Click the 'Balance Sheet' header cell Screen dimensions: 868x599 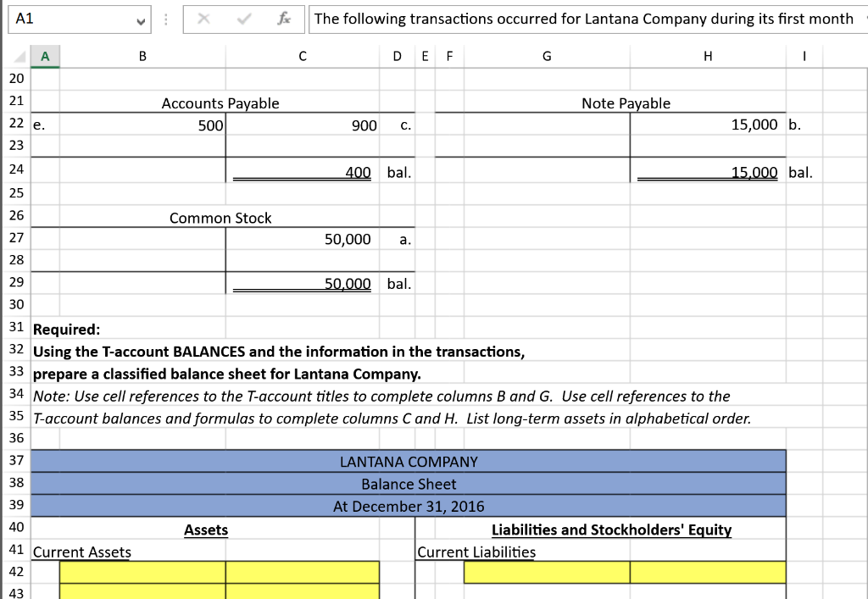click(409, 484)
